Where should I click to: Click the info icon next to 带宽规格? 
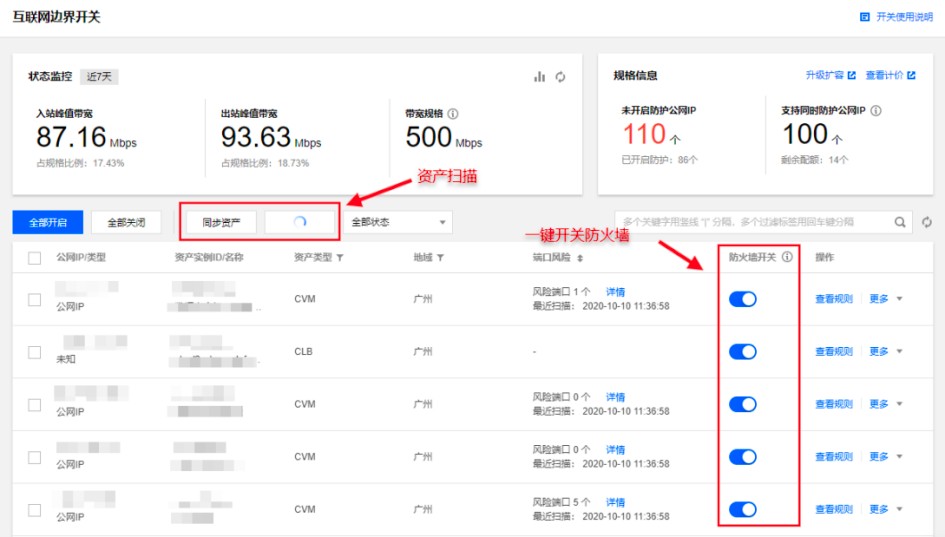pyautogui.click(x=453, y=114)
